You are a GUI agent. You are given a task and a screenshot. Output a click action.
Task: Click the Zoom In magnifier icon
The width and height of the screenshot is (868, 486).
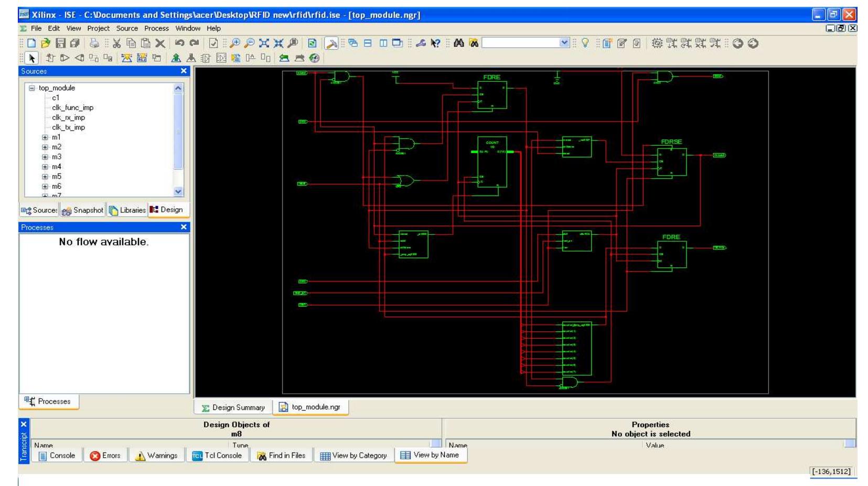[x=235, y=44]
